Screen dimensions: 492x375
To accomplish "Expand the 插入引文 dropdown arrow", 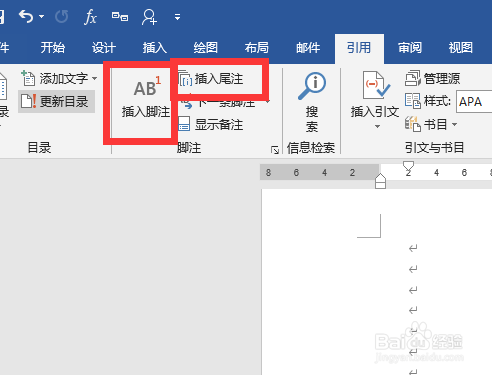I will 377,127.
